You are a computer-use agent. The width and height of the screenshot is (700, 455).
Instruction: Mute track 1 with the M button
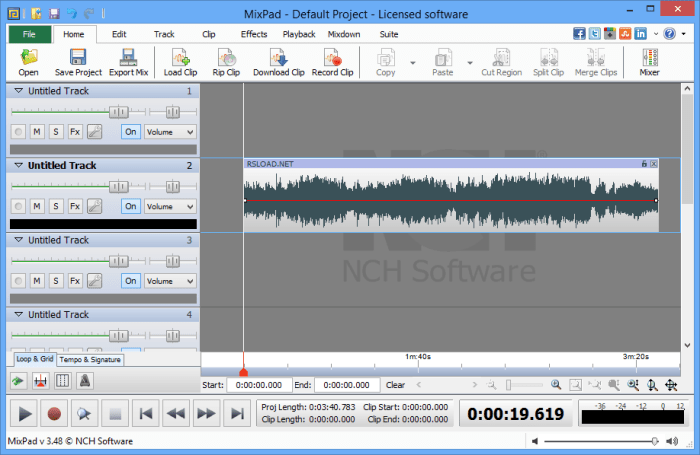click(x=37, y=132)
